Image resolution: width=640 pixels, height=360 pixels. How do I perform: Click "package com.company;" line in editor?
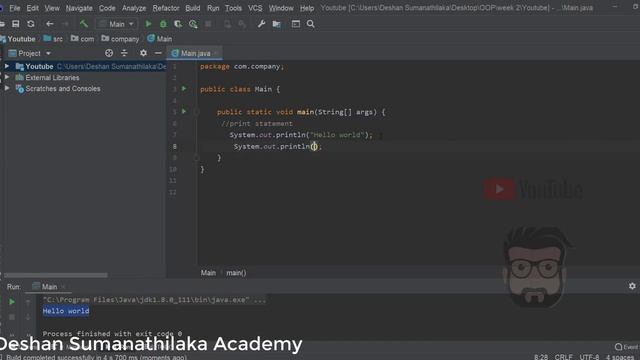pos(242,66)
